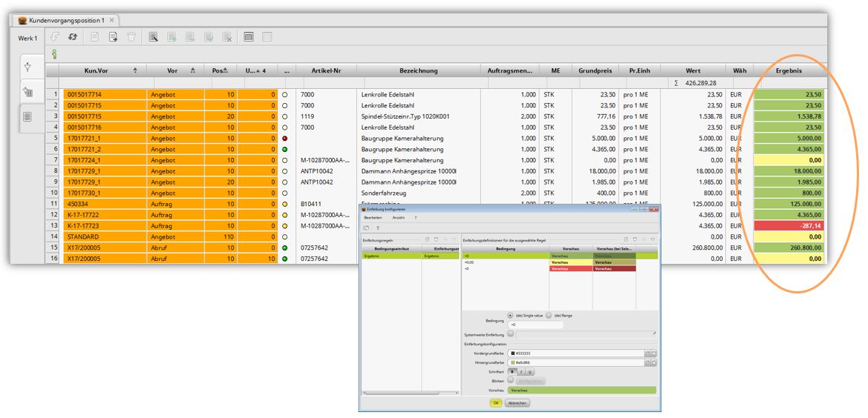Screen dimensions: 868x418
Task: Select the Range radio button
Action: point(549,315)
